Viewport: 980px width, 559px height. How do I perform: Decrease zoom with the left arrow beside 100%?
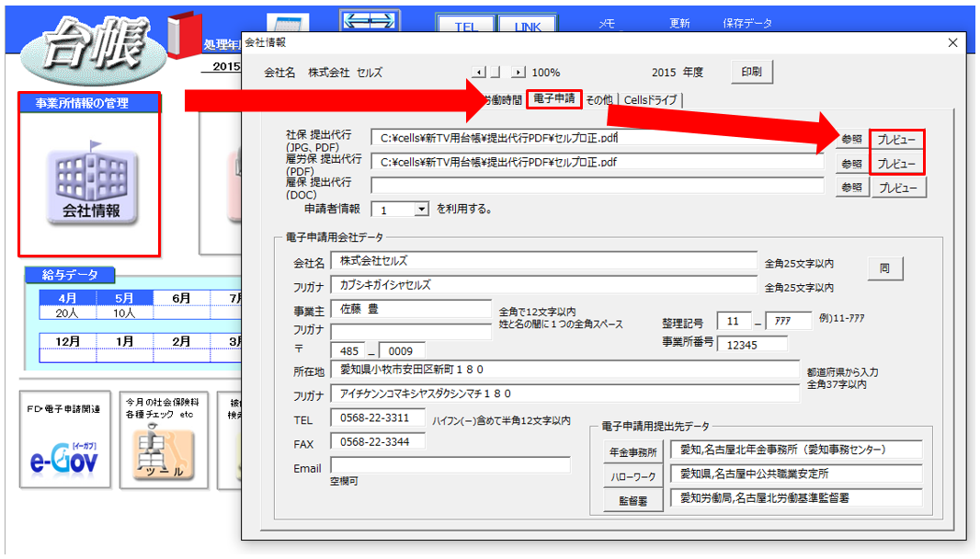(479, 73)
